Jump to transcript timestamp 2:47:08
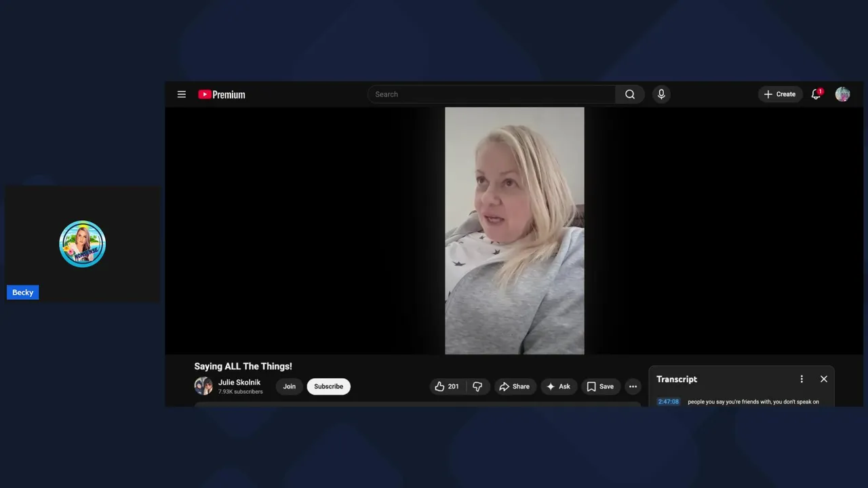868x488 pixels. tap(668, 402)
